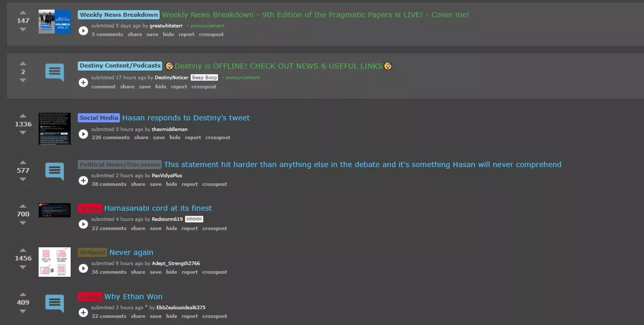Open the 'Never again' post thumbnail
The width and height of the screenshot is (644, 325).
[54, 262]
